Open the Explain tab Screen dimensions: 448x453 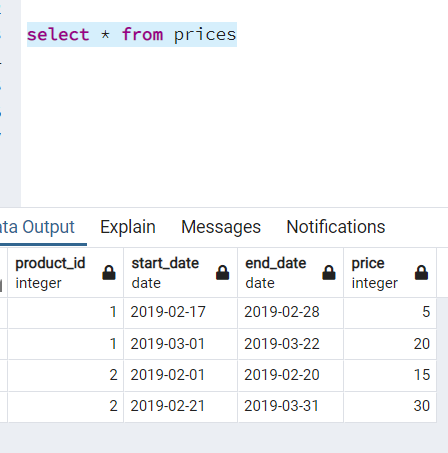pos(128,227)
